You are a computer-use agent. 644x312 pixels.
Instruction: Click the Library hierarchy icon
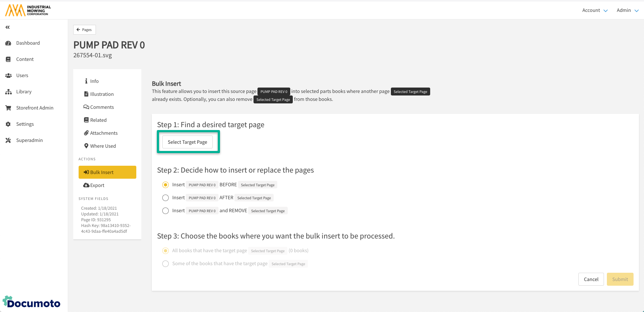coord(8,92)
